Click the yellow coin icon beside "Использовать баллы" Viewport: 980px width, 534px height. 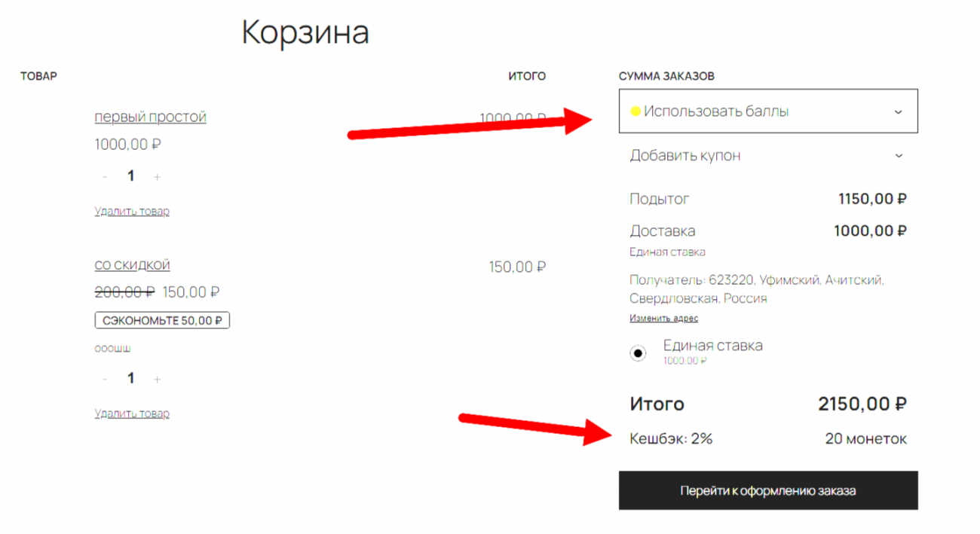pos(635,111)
